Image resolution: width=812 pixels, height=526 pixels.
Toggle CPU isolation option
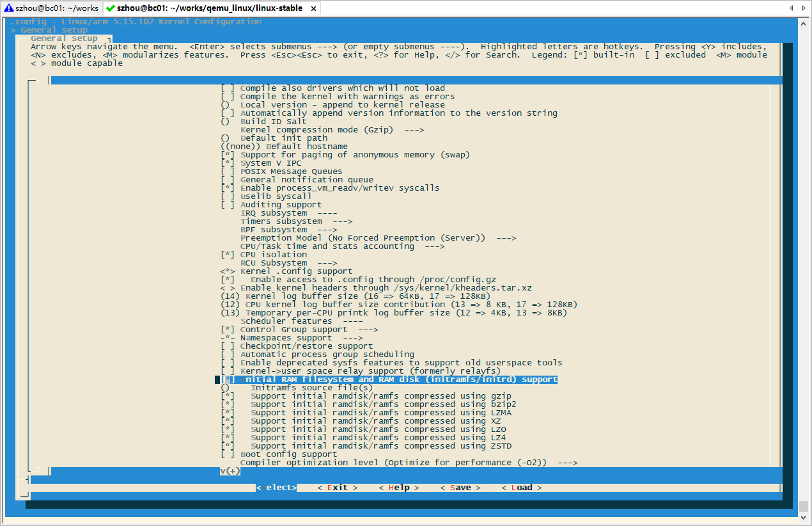point(263,255)
